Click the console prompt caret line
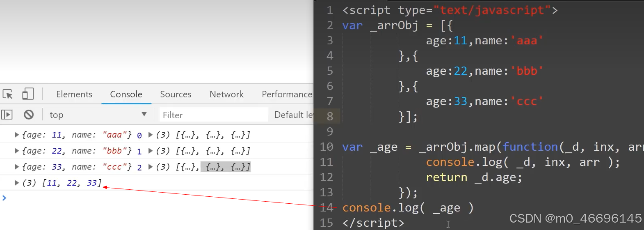This screenshot has height=230, width=644. (x=157, y=198)
